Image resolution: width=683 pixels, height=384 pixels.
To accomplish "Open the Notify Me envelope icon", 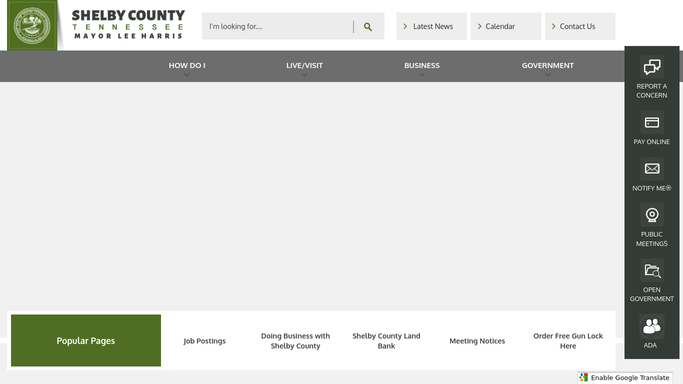I will click(652, 168).
